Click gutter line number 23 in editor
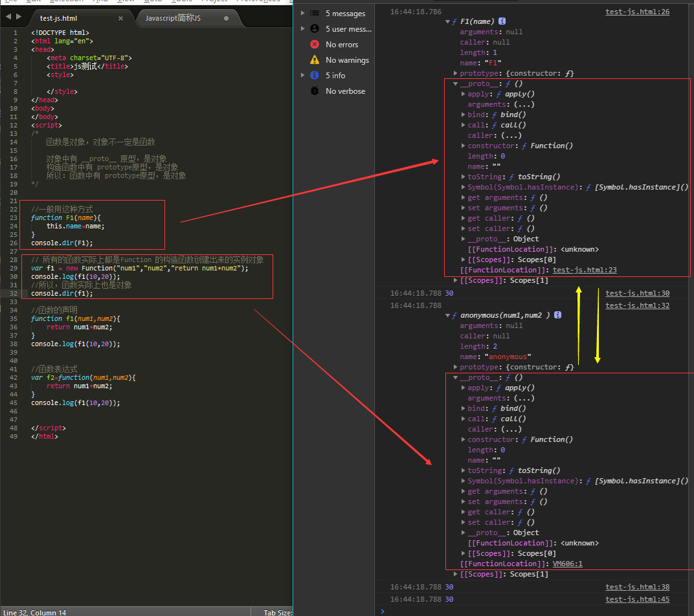694x616 pixels. click(14, 217)
